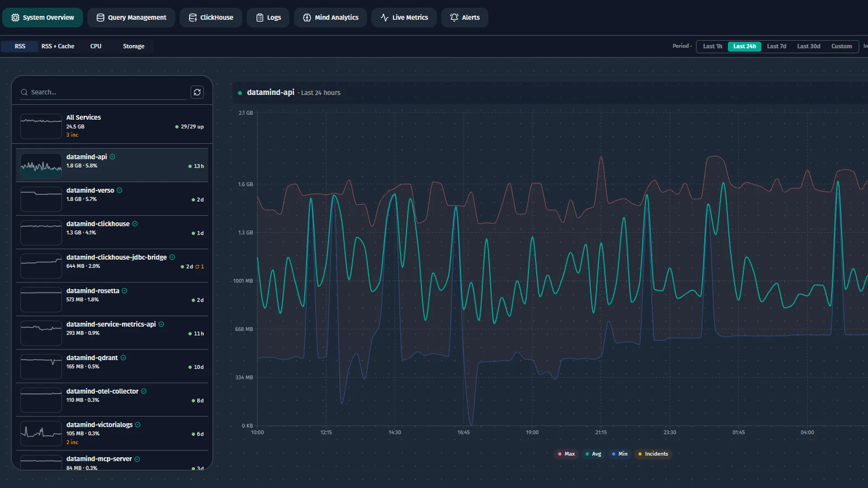Select the RSS metric view
This screenshot has width=868, height=488.
20,46
